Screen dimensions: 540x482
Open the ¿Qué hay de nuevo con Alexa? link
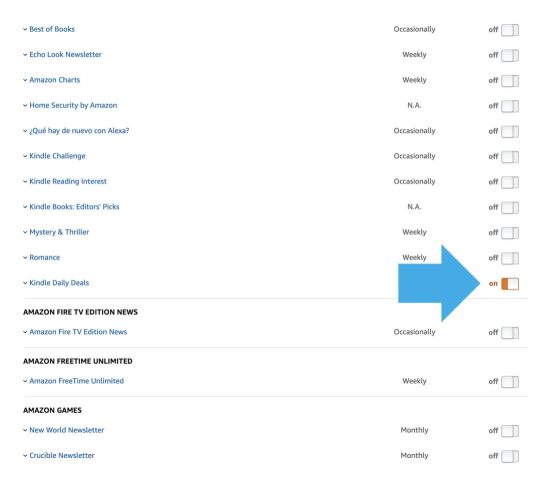click(79, 131)
